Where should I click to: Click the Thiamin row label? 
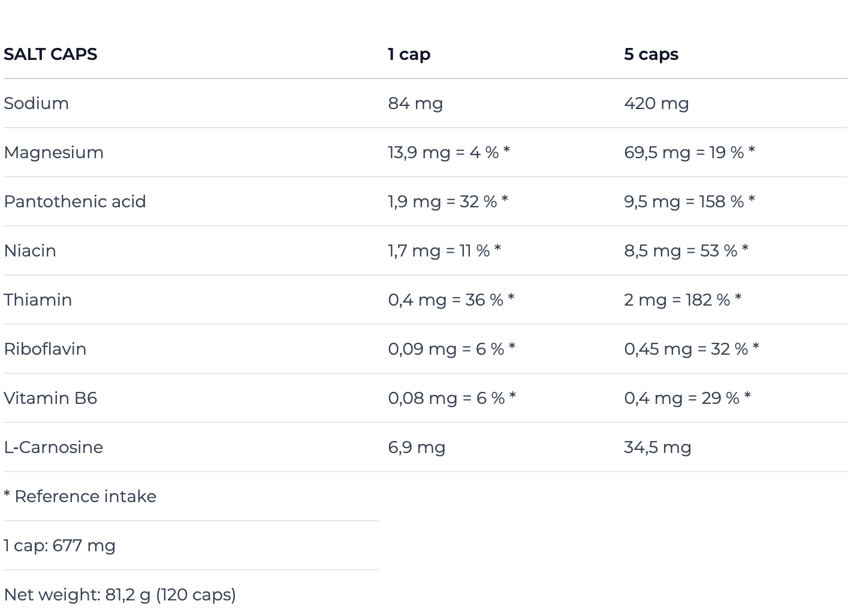click(38, 300)
